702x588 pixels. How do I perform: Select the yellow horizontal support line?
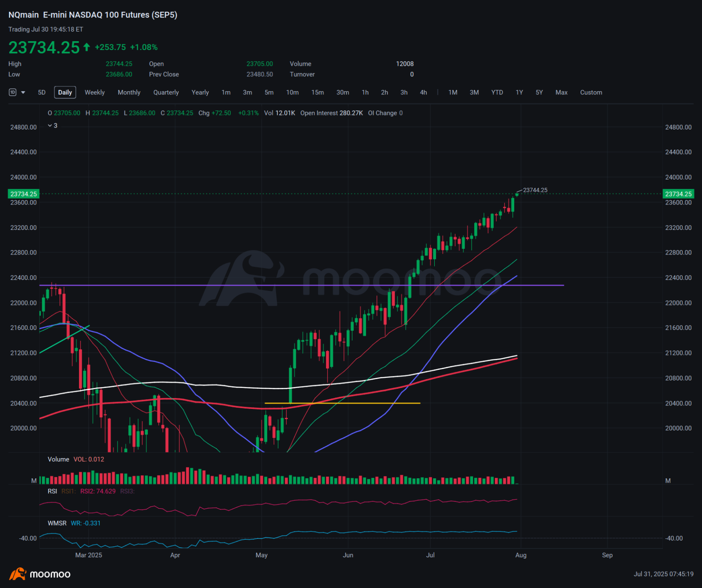pos(343,403)
